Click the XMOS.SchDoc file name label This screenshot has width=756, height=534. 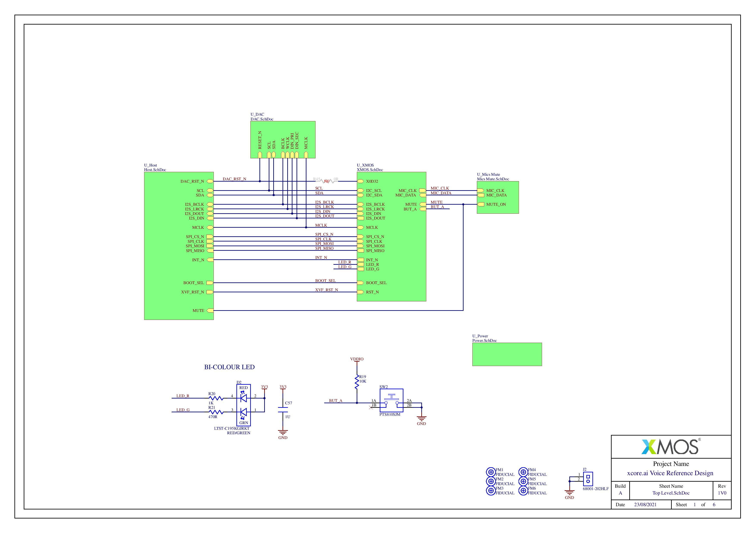coord(370,170)
